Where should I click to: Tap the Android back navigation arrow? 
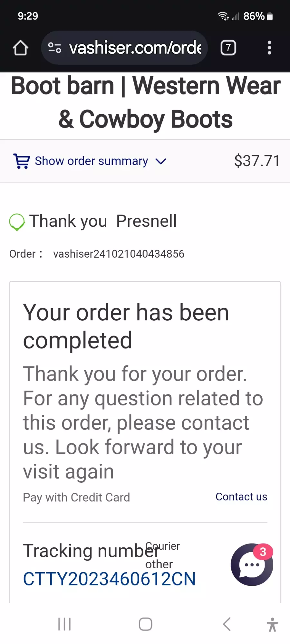(x=227, y=624)
